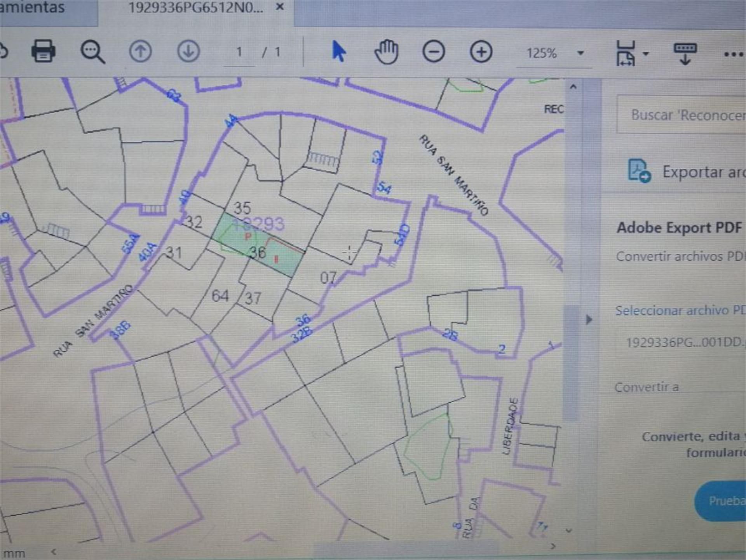Click the vertical scrollbar thumb
This screenshot has width=746, height=560.
pyautogui.click(x=570, y=363)
